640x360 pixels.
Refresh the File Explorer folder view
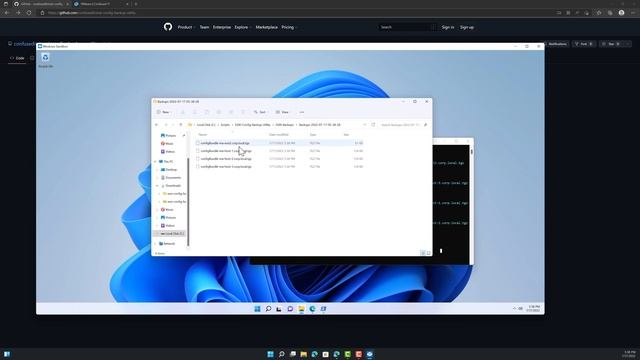(373, 124)
